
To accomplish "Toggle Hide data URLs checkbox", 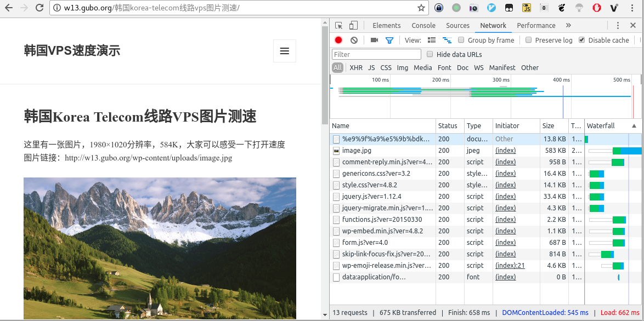I will [430, 54].
